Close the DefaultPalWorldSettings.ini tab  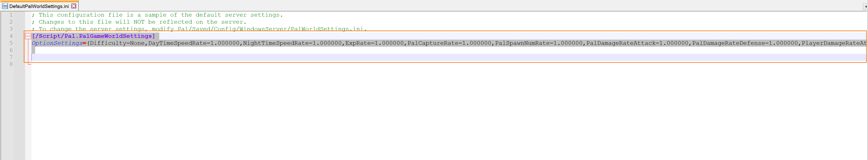74,6
